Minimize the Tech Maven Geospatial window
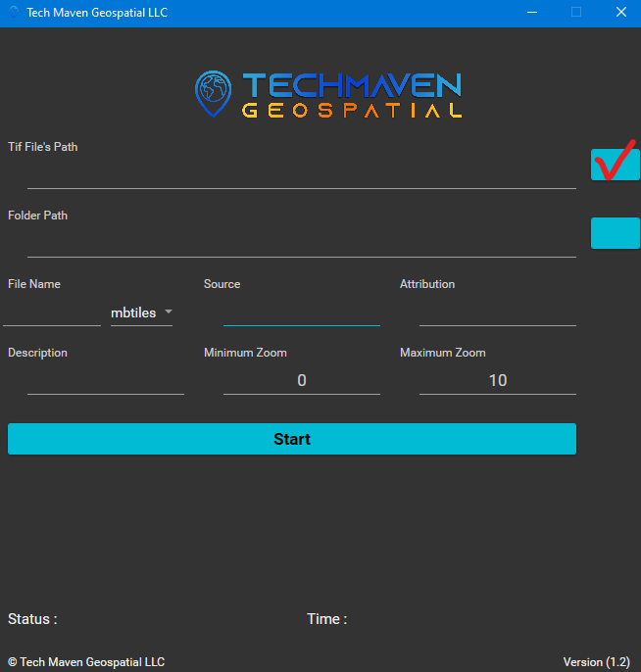641x672 pixels. point(532,13)
